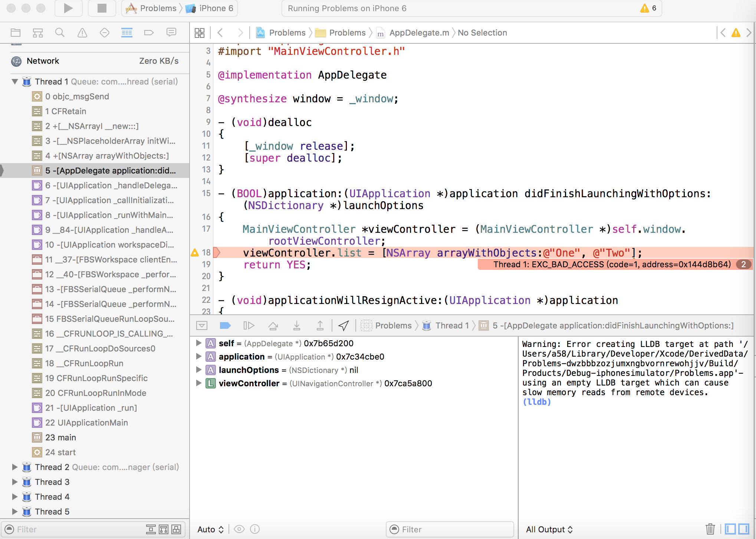Click Problems project in jump bar
This screenshot has height=539, width=756.
click(281, 33)
